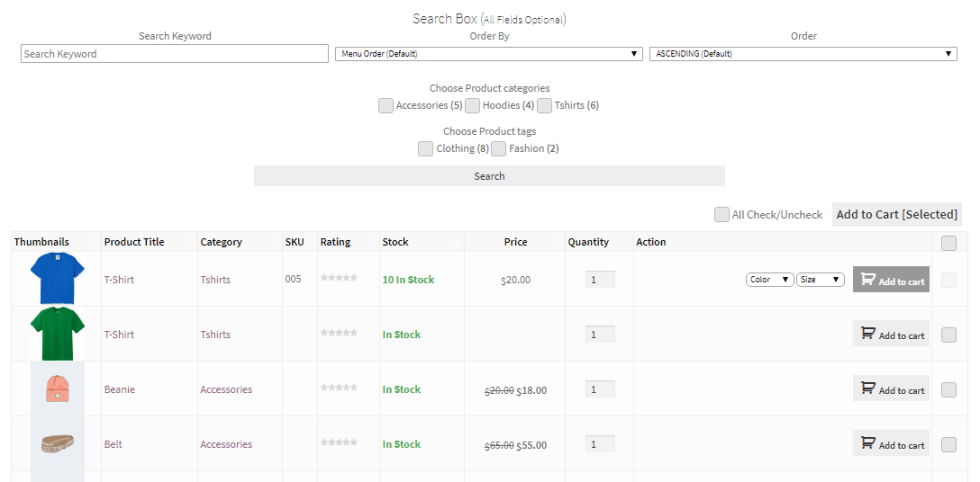Check the Accessories (5) category checkbox
Viewport: 980px width, 482px height.
pos(386,106)
